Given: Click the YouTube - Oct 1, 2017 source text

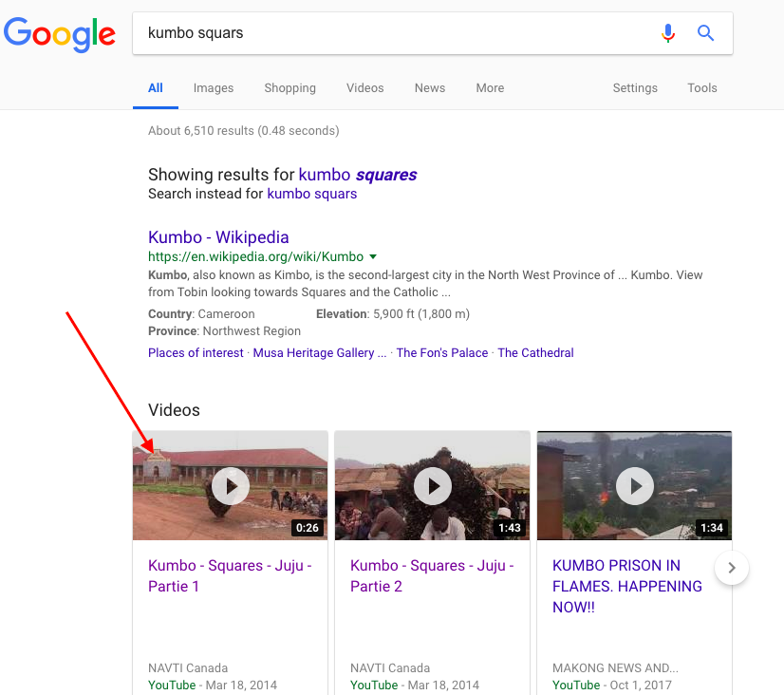Looking at the screenshot, I should (x=612, y=685).
